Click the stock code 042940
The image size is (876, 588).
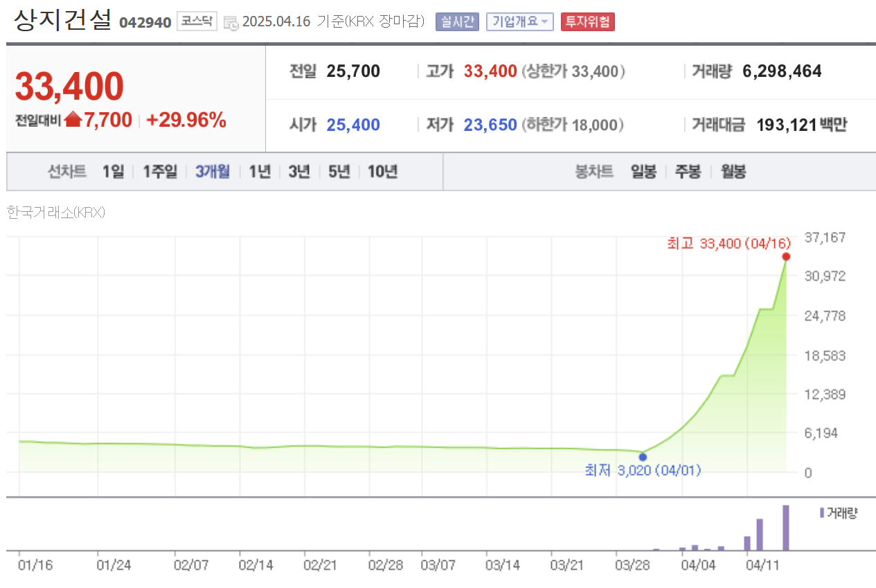[145, 22]
